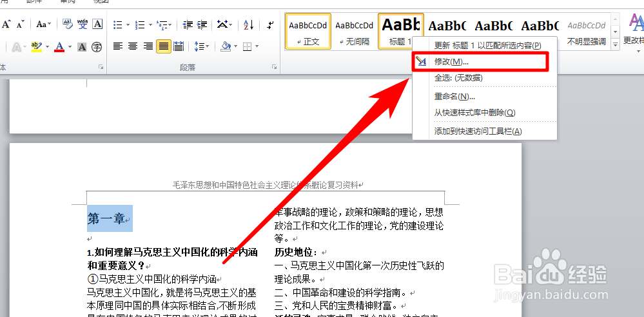The height and width of the screenshot is (317, 644).
Task: Toggle the Show/Hide paragraph marks icon
Action: (270, 25)
